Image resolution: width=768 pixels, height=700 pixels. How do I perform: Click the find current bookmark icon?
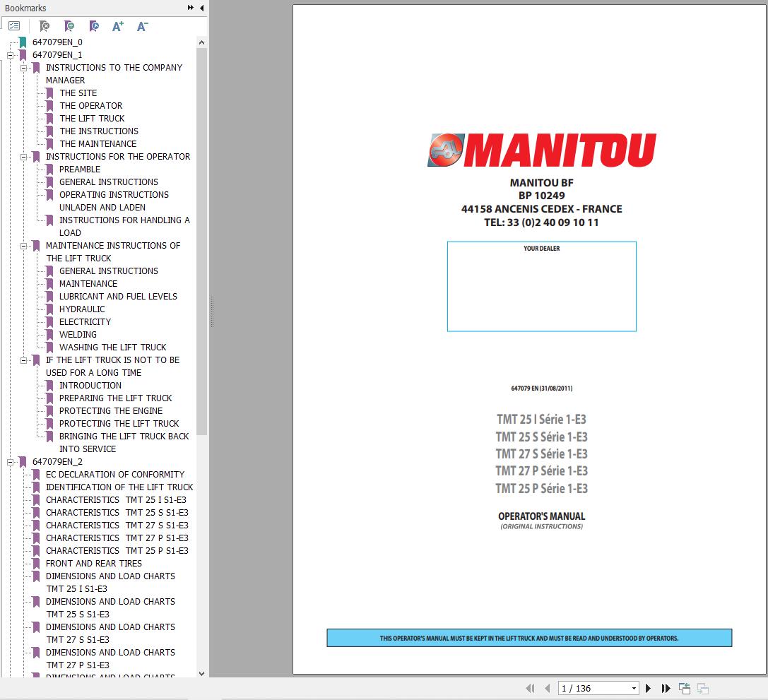(94, 25)
